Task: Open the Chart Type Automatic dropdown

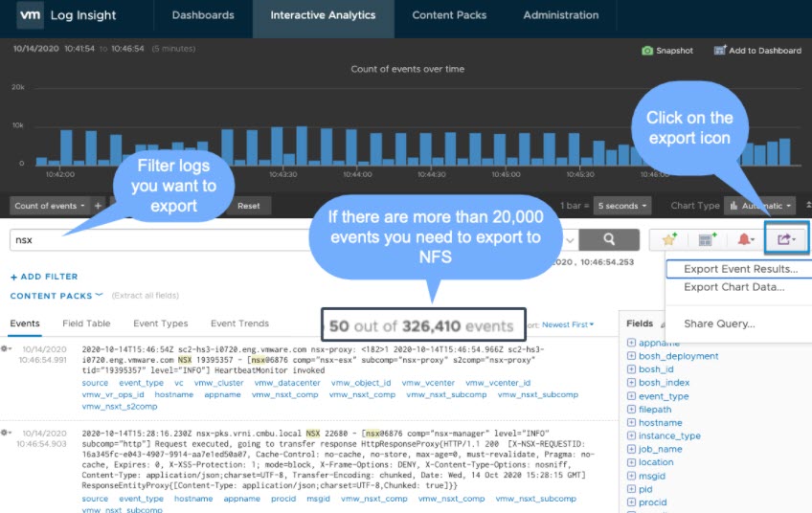Action: pyautogui.click(x=760, y=206)
